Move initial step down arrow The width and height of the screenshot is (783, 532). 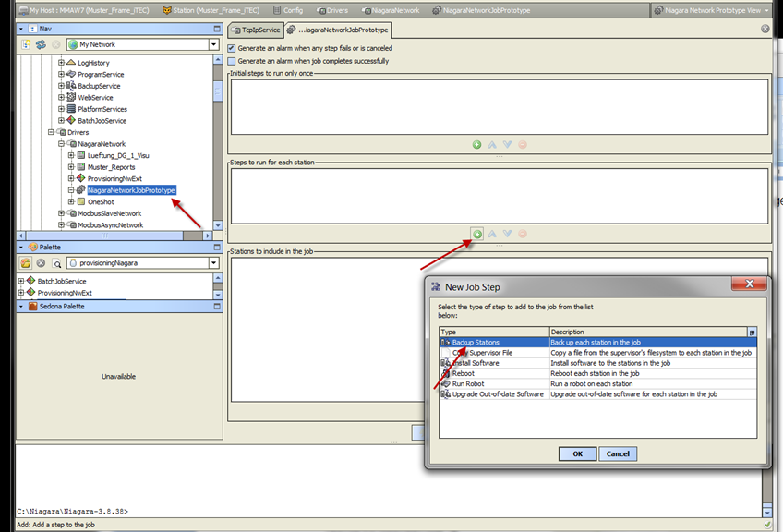tap(507, 144)
